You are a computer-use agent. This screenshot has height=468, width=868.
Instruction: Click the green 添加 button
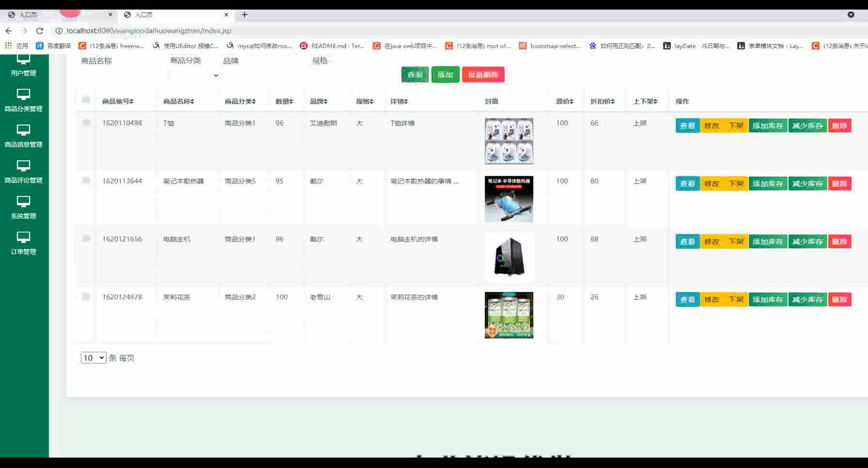(x=445, y=75)
